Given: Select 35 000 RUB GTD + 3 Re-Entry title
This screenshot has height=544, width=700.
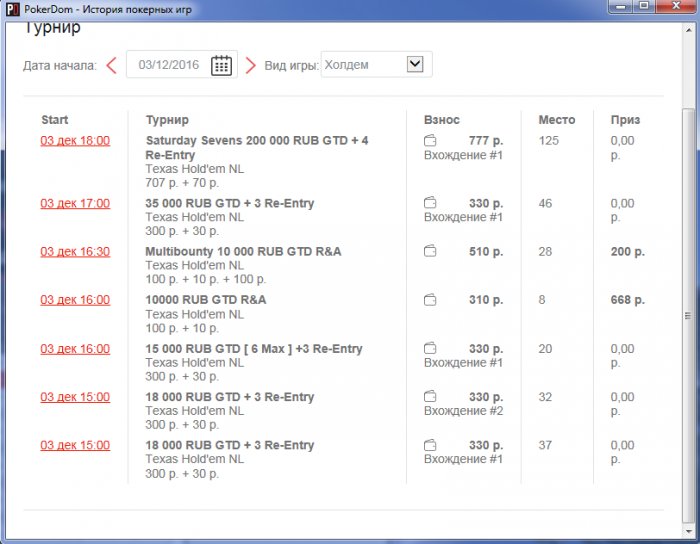Looking at the screenshot, I should pos(230,203).
